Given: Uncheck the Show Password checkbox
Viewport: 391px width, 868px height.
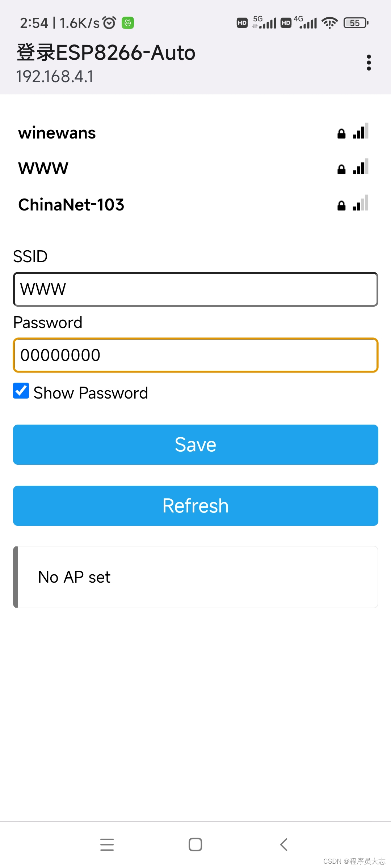Looking at the screenshot, I should click(21, 391).
